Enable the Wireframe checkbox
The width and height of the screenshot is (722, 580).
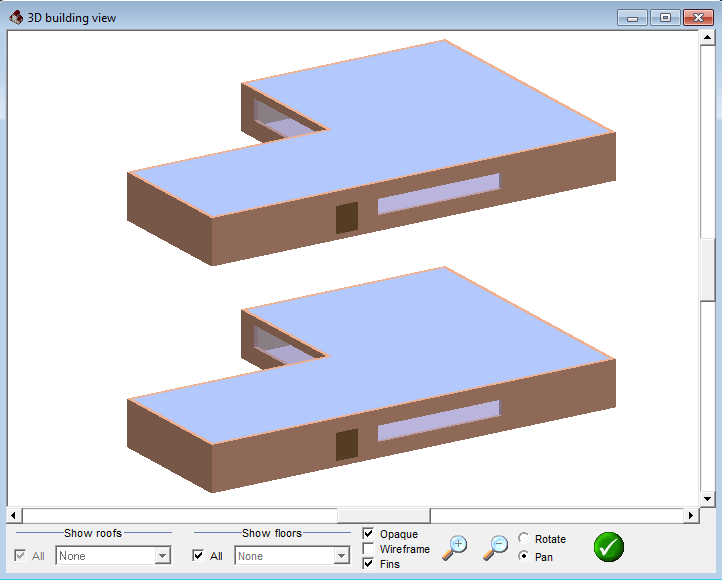[x=368, y=549]
